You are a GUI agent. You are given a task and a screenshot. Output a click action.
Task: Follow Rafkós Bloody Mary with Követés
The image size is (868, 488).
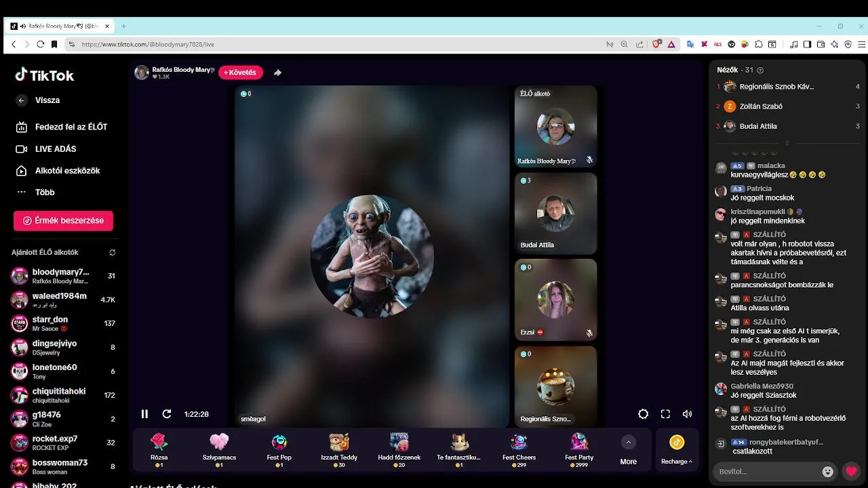240,73
